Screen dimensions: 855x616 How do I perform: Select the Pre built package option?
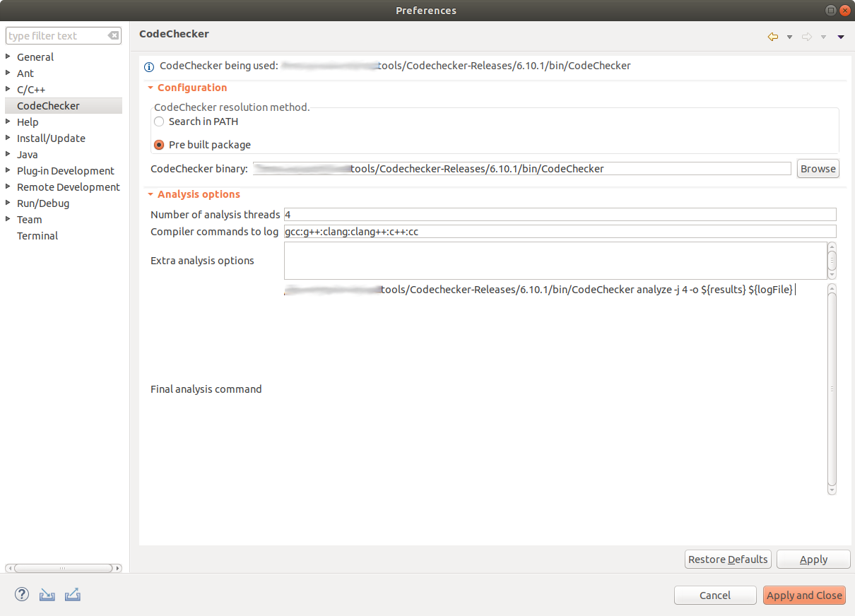159,145
